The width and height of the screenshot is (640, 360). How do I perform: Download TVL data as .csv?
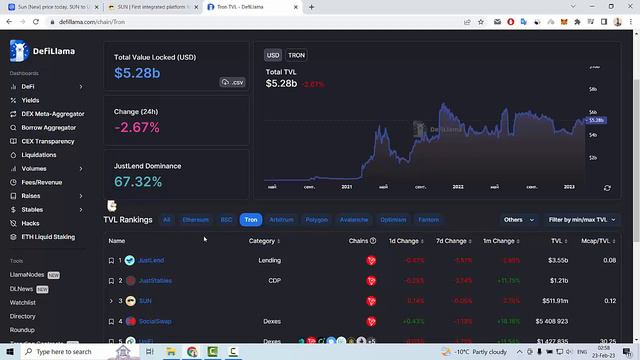[233, 82]
